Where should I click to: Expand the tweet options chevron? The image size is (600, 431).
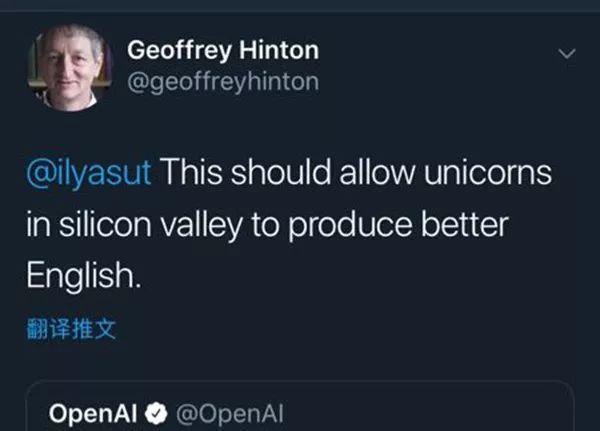click(566, 54)
